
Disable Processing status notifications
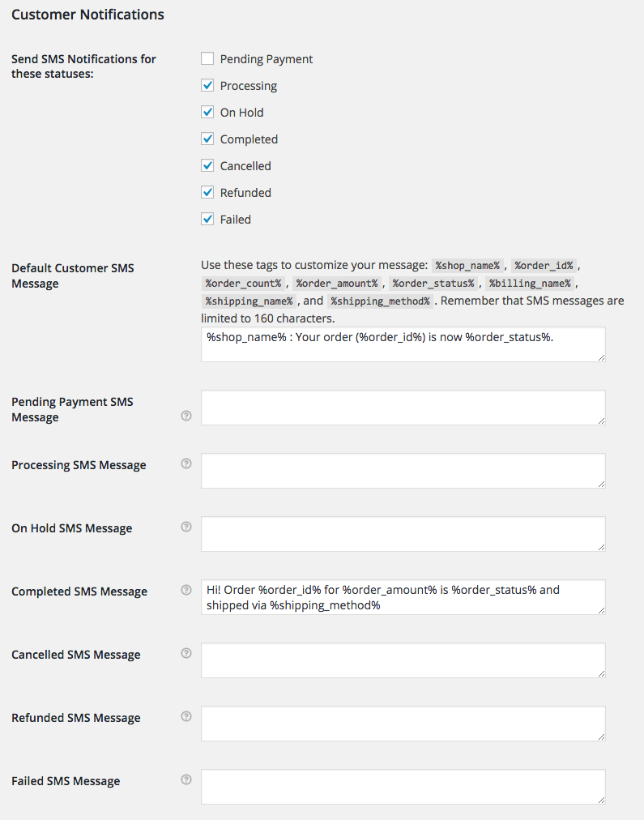[207, 85]
